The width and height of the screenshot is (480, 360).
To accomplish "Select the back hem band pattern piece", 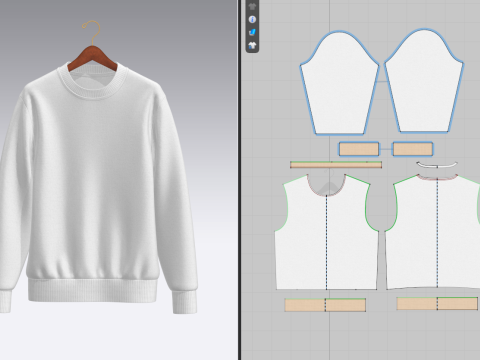I will (x=437, y=304).
